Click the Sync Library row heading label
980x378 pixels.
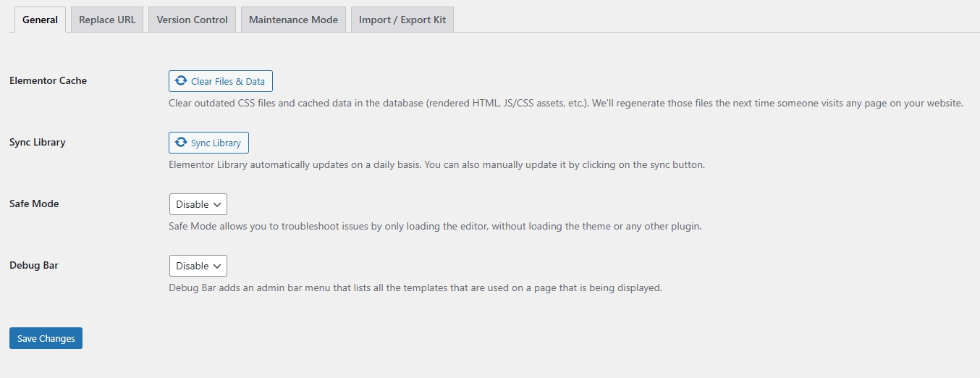point(38,142)
